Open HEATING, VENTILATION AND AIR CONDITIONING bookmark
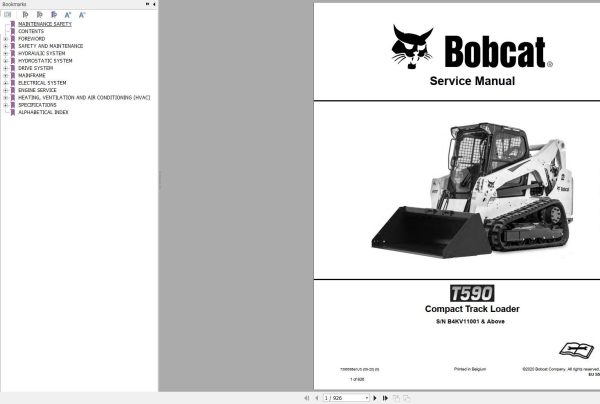 (84, 98)
